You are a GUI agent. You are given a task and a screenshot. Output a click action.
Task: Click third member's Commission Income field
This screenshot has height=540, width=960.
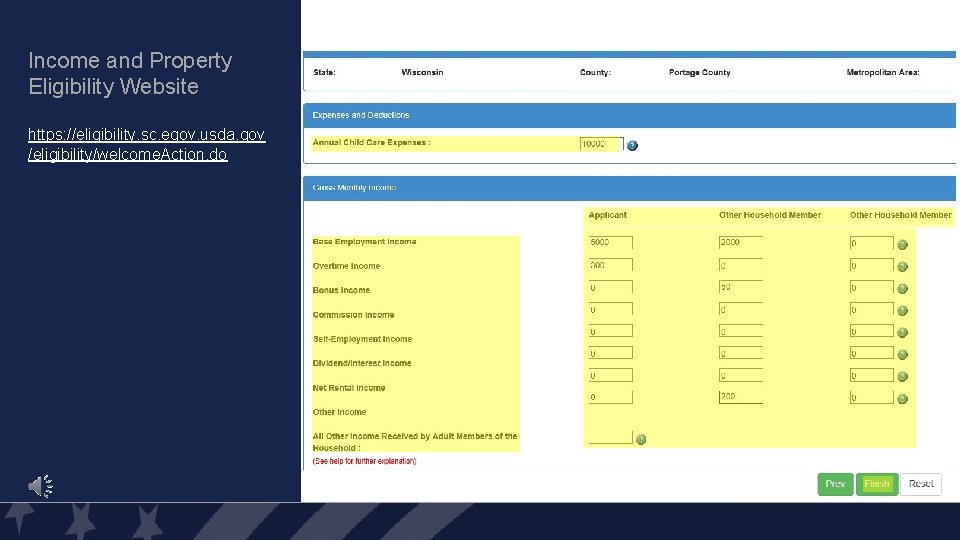click(872, 309)
